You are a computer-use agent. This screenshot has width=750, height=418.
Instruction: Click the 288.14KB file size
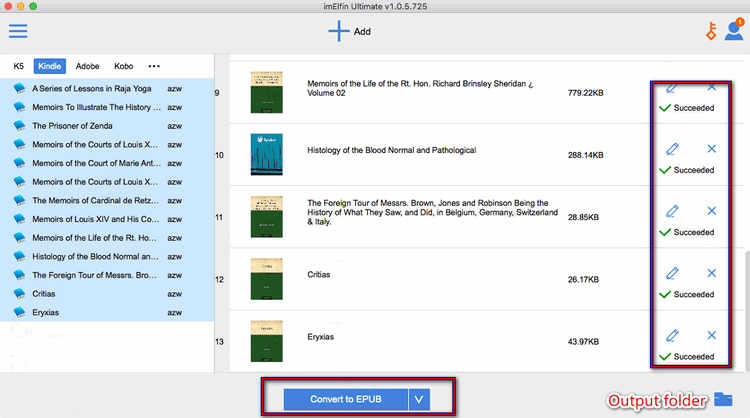point(585,155)
